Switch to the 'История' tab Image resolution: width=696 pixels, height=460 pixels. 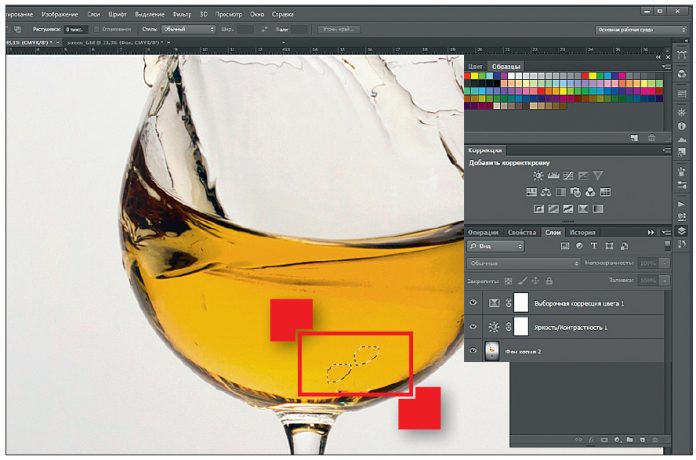583,232
